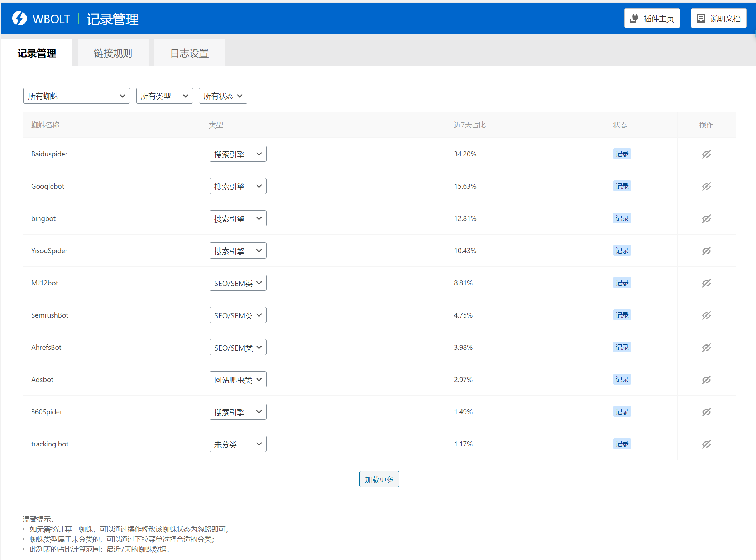Viewport: 756px width, 560px height.
Task: Click the 蜘蛛名称 column header
Action: coord(45,125)
